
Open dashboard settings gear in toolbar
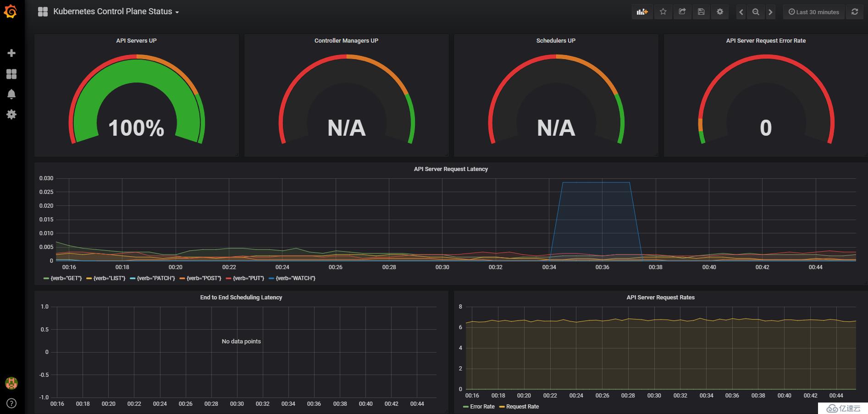[720, 12]
